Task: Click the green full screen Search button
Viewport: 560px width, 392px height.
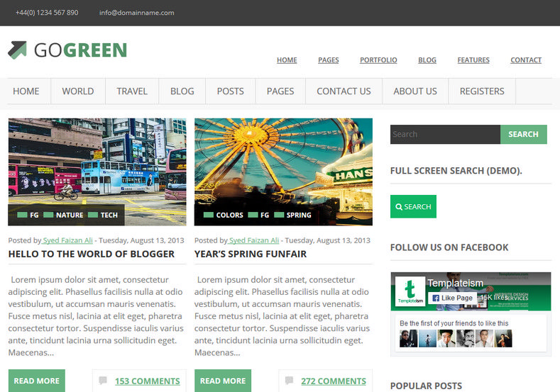Action: click(413, 206)
